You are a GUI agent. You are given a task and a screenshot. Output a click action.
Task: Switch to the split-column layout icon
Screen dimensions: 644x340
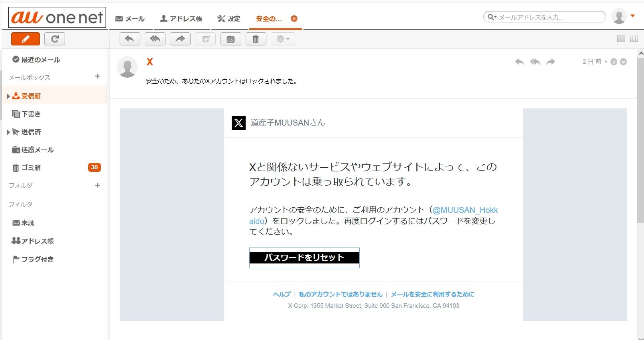tap(634, 39)
